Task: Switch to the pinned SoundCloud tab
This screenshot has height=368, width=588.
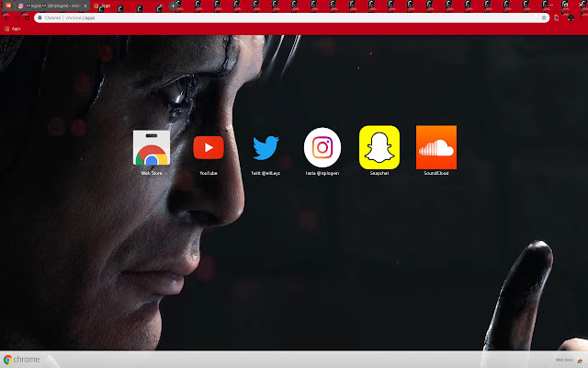Action: (x=8, y=6)
